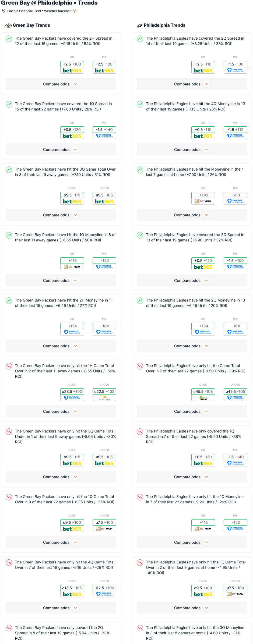
Task: Choose the o9.5 -115 over odds for 3Q Game Total Over
Action: click(72, 198)
